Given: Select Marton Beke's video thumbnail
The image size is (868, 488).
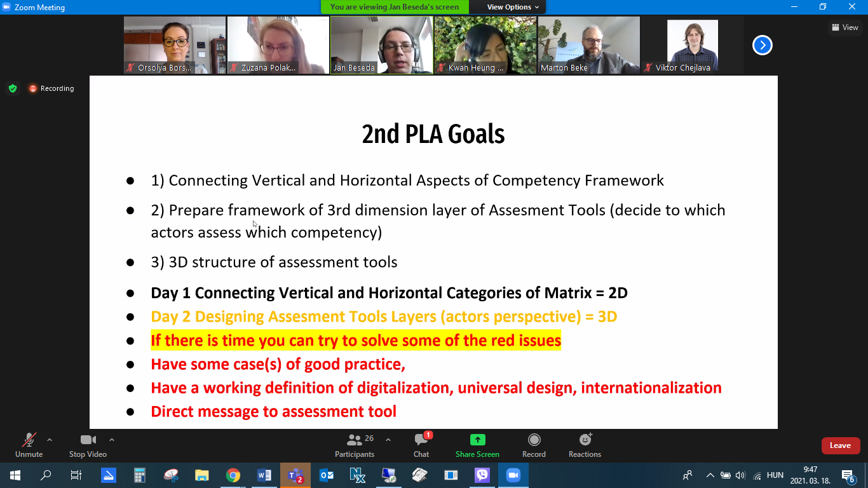Looking at the screenshot, I should [x=588, y=45].
